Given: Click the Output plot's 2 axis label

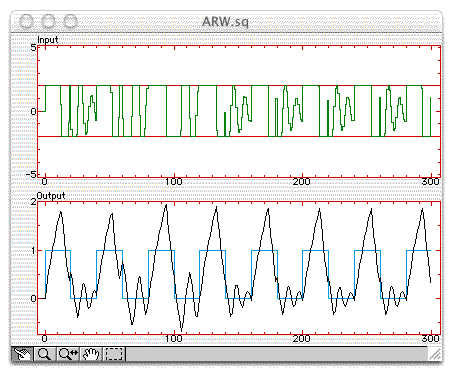Looking at the screenshot, I should (33, 202).
